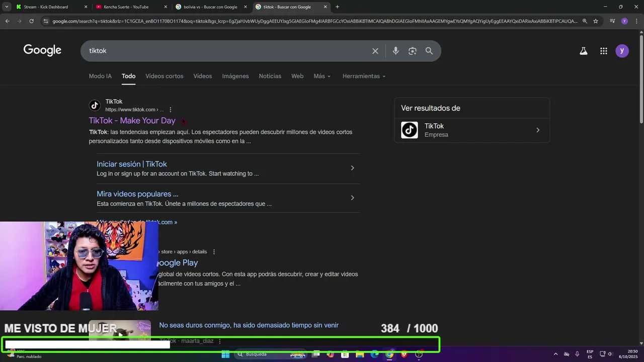
Task: Open the Google apps grid
Action: tap(604, 51)
